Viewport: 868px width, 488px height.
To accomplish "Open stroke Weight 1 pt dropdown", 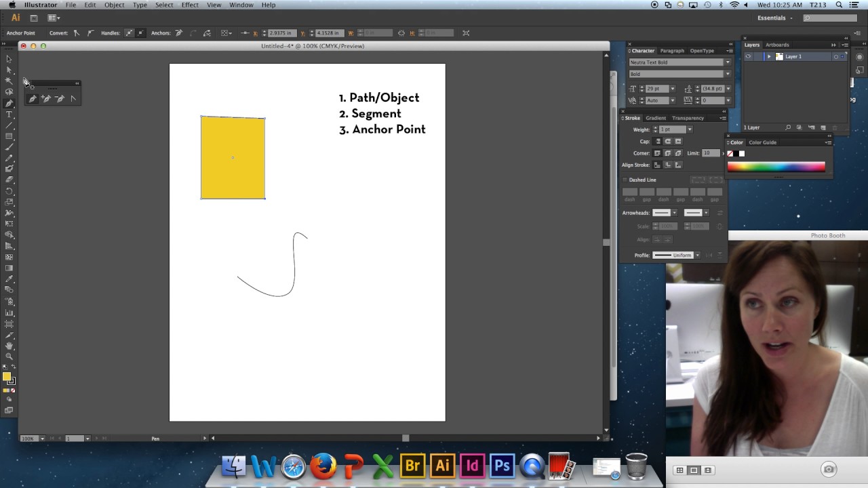I will tap(690, 129).
